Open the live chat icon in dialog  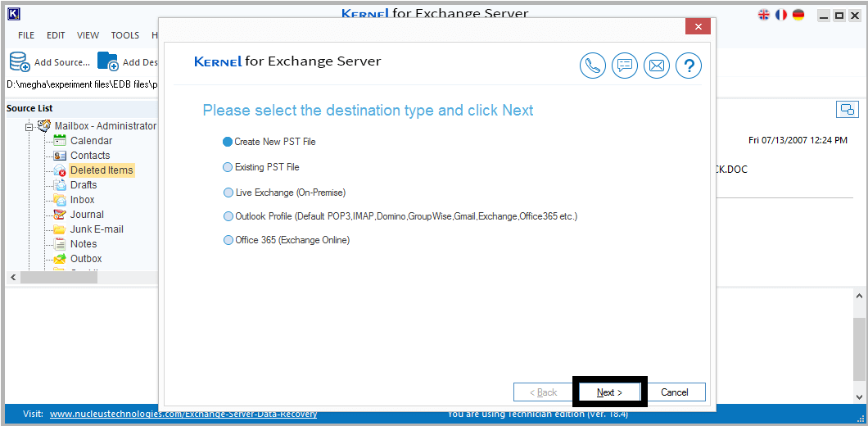click(625, 66)
